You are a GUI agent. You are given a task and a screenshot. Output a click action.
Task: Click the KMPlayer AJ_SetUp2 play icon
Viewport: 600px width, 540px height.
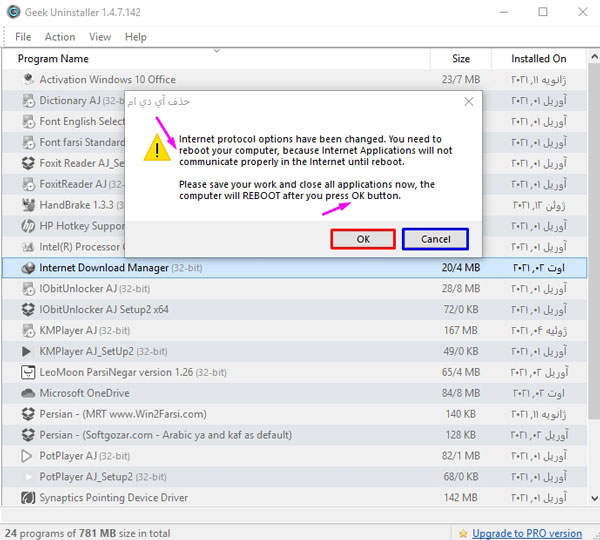26,351
